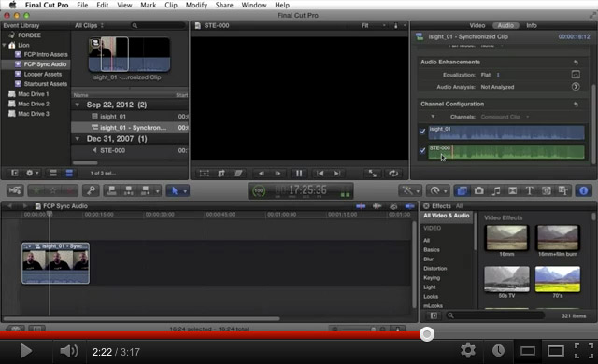Toggle audio skimming in timeline
Screen dimensions: 598x364
(377, 206)
